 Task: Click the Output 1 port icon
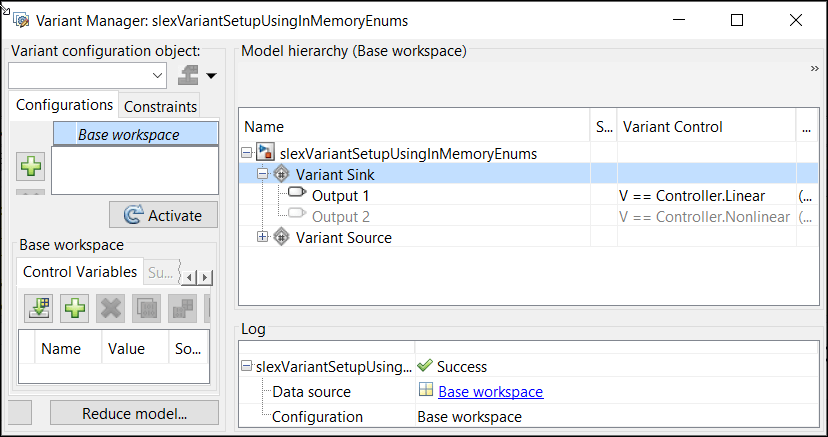298,195
